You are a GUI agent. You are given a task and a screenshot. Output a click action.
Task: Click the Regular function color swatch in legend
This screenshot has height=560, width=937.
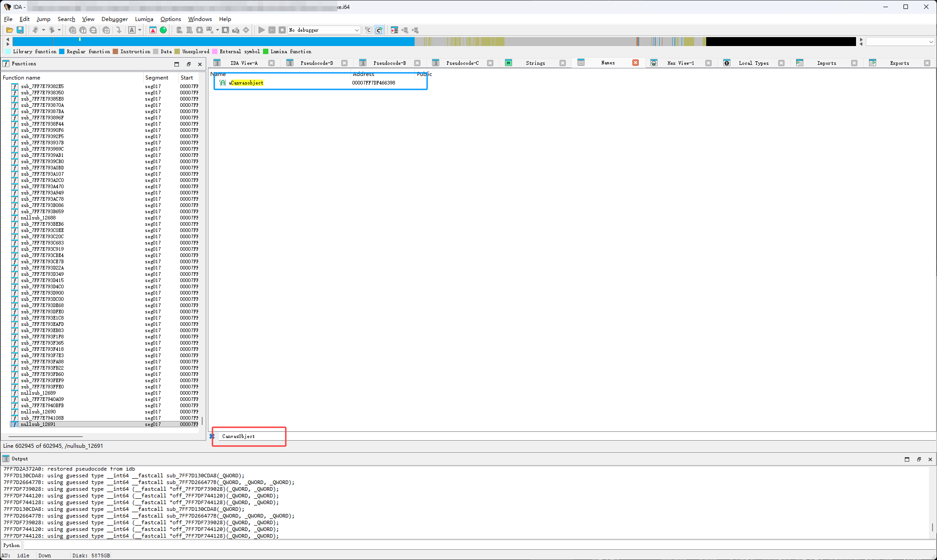(x=62, y=51)
